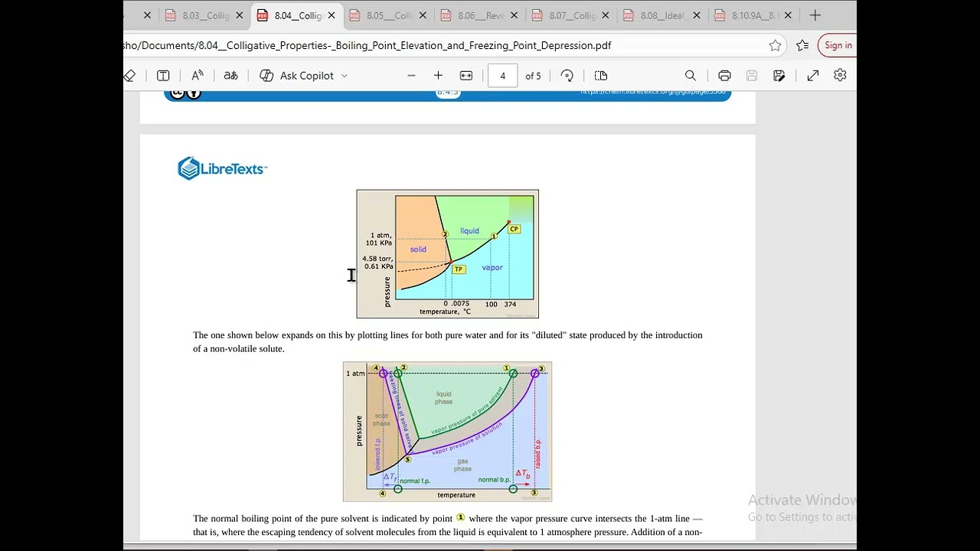Click the LibreTexts logo on the page

point(222,168)
